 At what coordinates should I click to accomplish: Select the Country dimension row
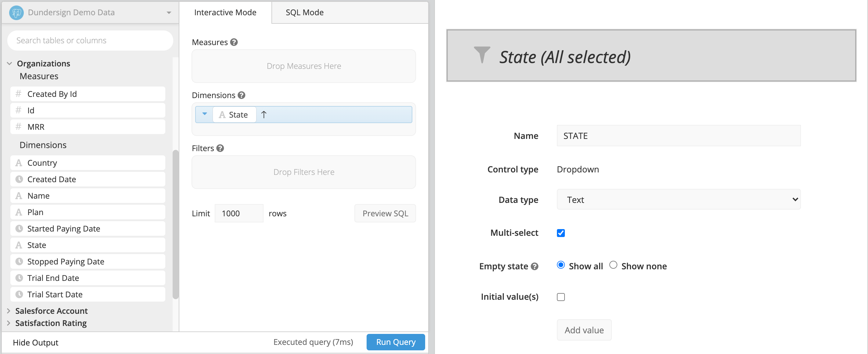88,163
